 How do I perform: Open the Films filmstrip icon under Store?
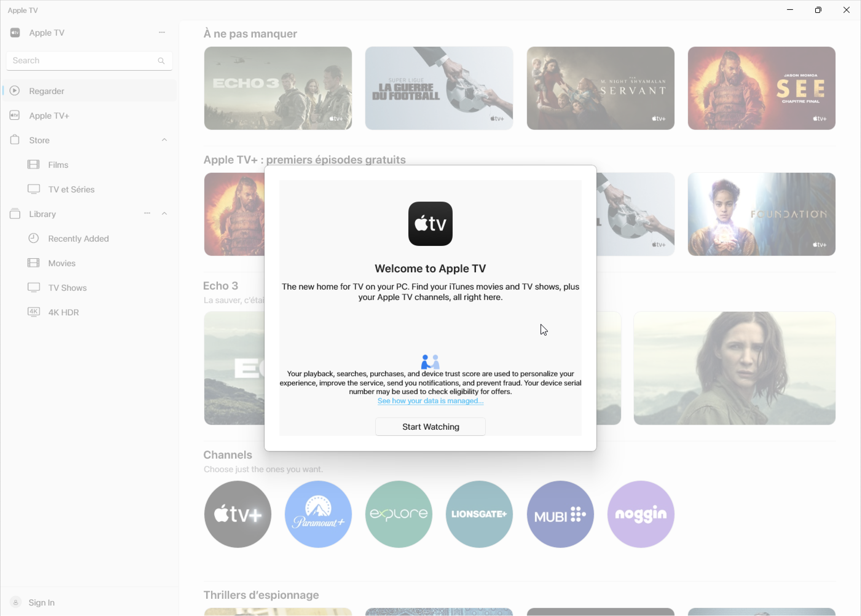coord(34,165)
